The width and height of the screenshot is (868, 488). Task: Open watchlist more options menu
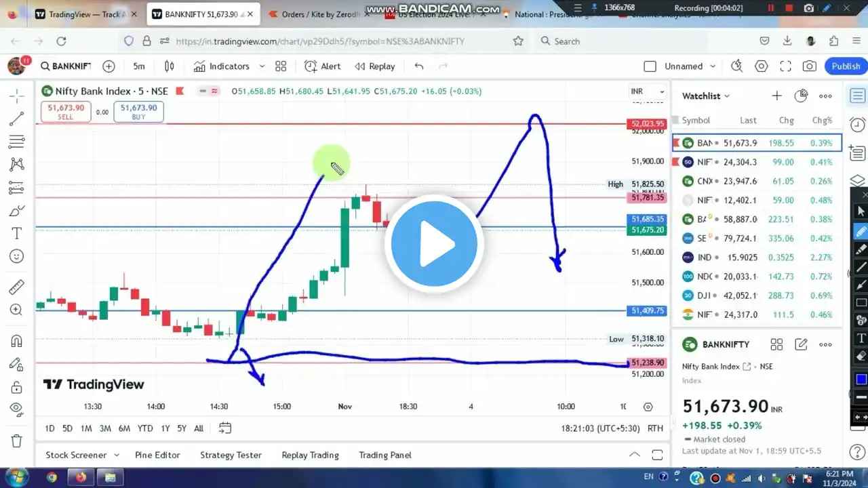coord(825,96)
